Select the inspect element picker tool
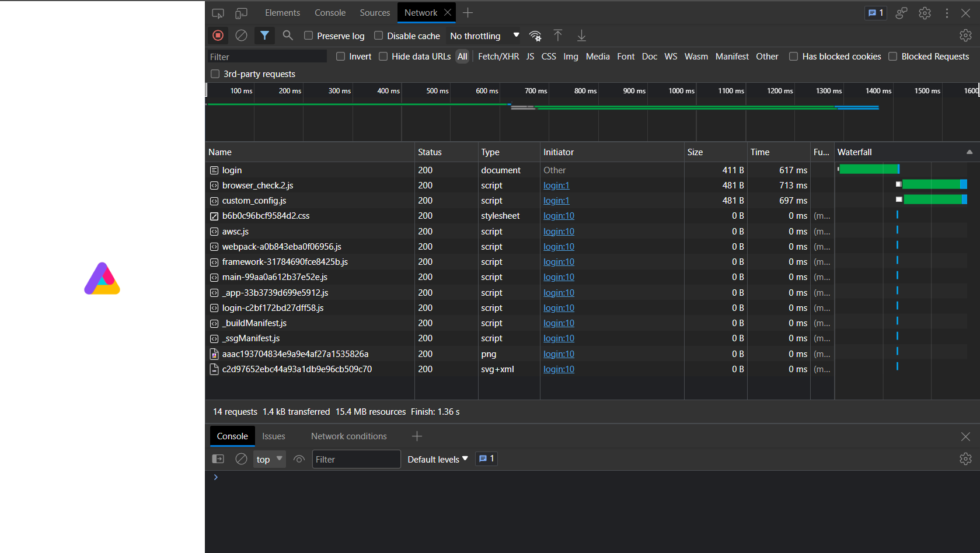 tap(218, 13)
